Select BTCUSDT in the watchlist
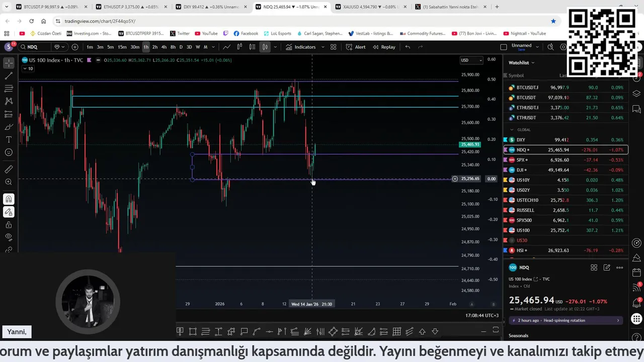The image size is (644, 362). [x=566, y=98]
